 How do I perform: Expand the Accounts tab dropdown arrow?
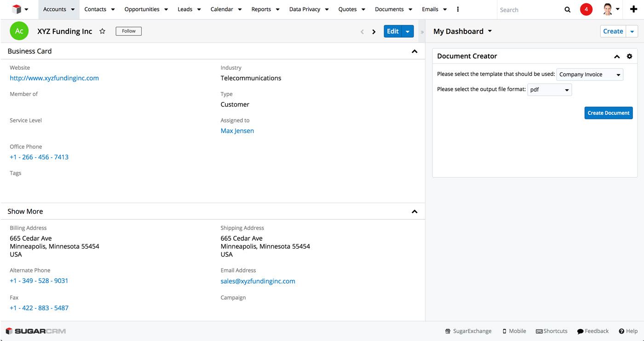[x=73, y=10]
